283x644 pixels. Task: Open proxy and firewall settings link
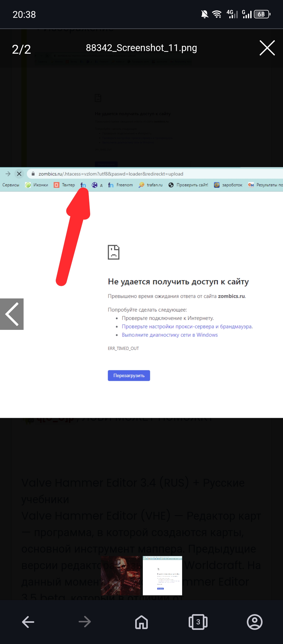click(187, 326)
